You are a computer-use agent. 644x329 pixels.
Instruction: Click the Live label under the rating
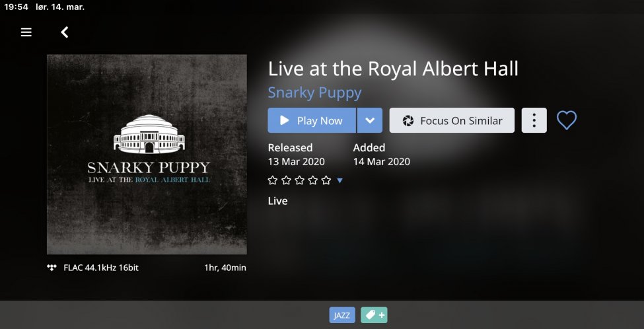click(x=277, y=201)
